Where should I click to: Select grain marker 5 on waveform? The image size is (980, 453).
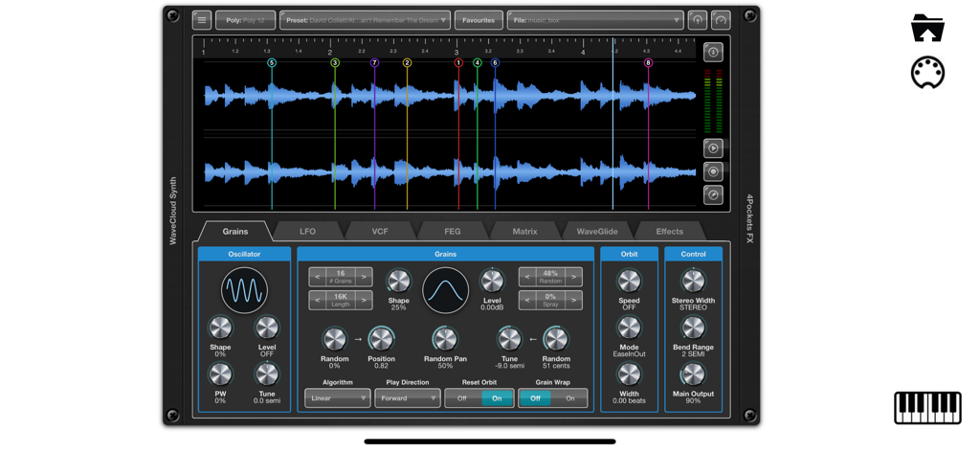tap(271, 62)
